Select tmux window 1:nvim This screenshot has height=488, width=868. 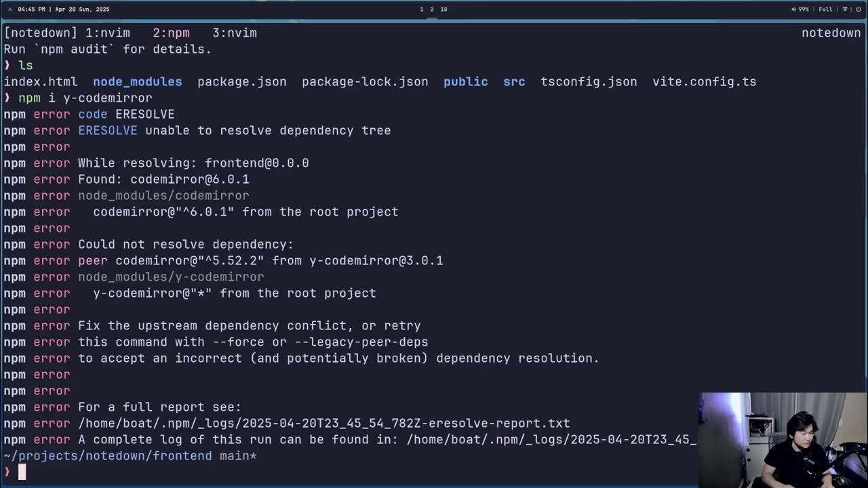click(x=107, y=33)
